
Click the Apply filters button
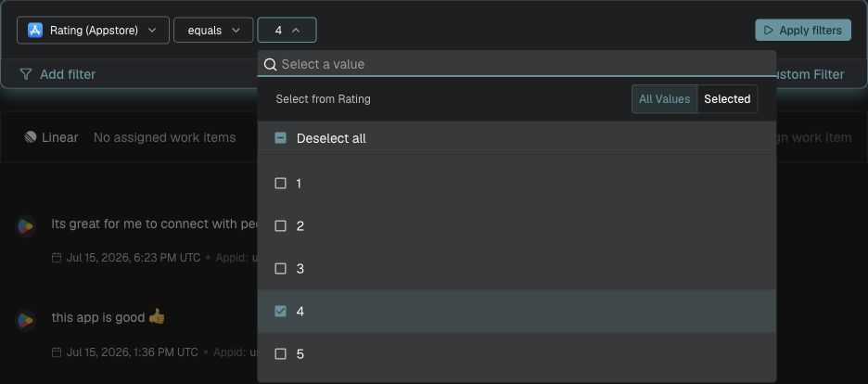[803, 30]
